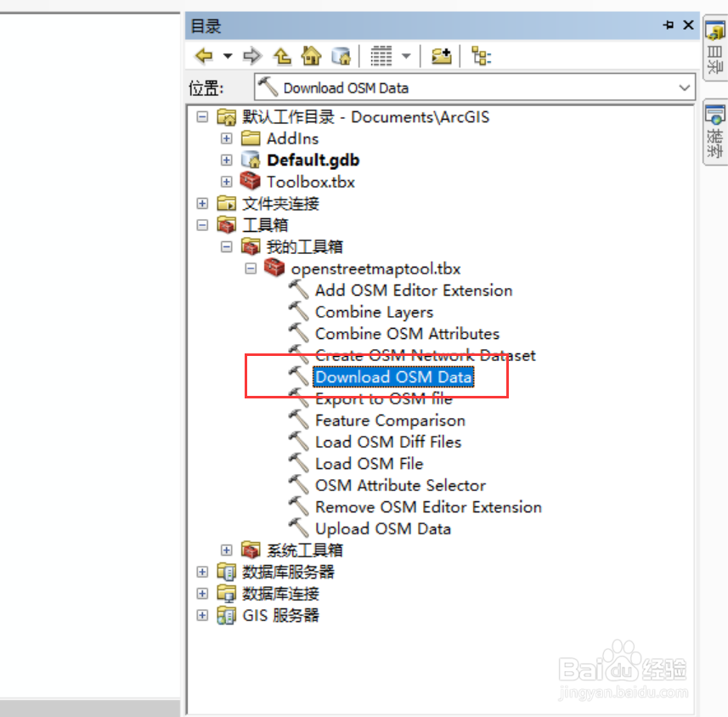
Task: Expand the 系统工具箱 node
Action: pyautogui.click(x=226, y=550)
